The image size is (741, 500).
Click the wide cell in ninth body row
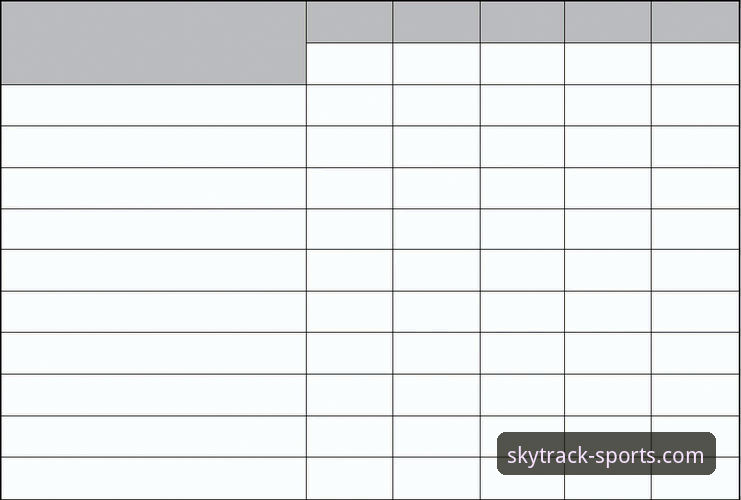[154, 437]
